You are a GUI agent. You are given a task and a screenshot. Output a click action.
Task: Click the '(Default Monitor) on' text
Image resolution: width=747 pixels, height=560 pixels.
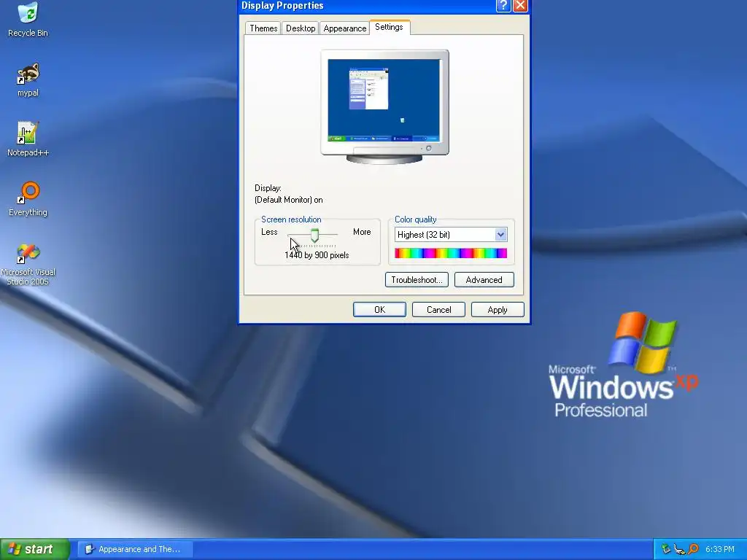coord(289,200)
